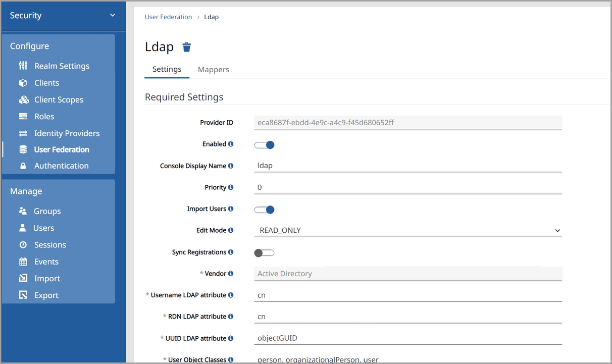Click the Events calendar icon

click(x=23, y=262)
